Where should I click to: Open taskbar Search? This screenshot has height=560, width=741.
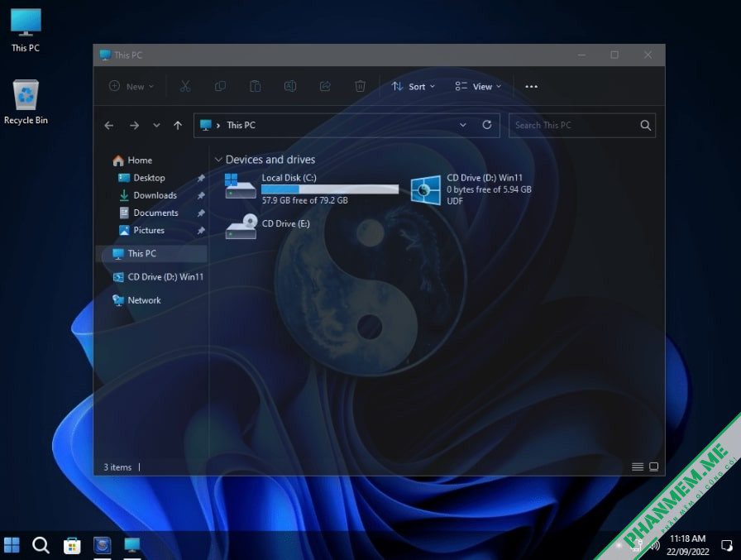[x=41, y=545]
